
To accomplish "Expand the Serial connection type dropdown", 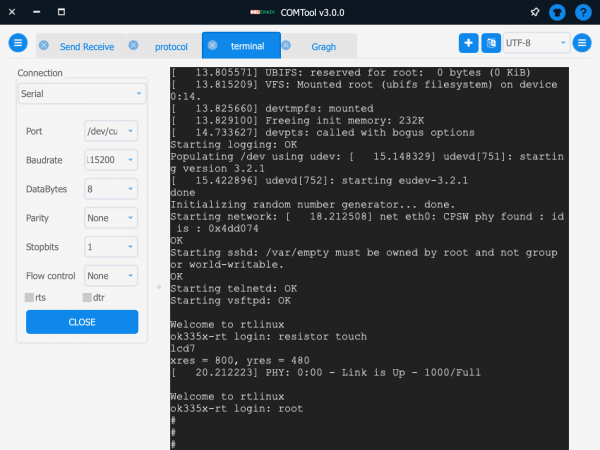I will pyautogui.click(x=82, y=93).
